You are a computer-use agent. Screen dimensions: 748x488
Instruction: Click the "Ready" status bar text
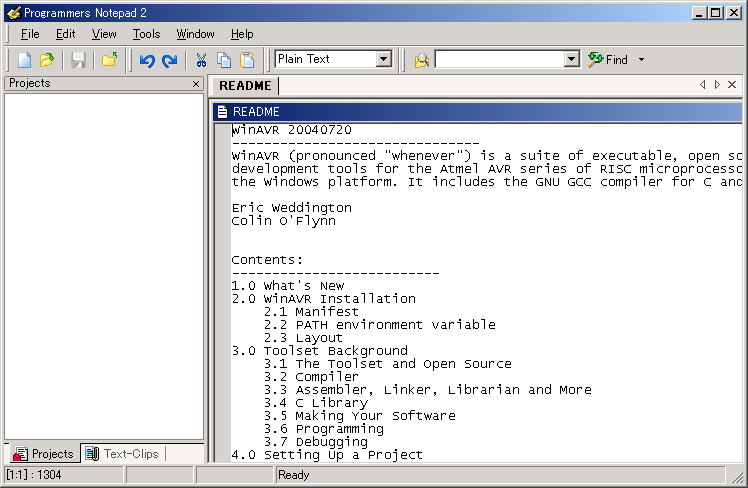point(293,475)
